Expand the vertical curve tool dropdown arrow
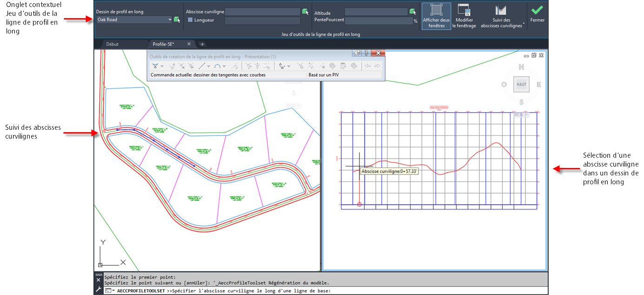 tap(224, 67)
